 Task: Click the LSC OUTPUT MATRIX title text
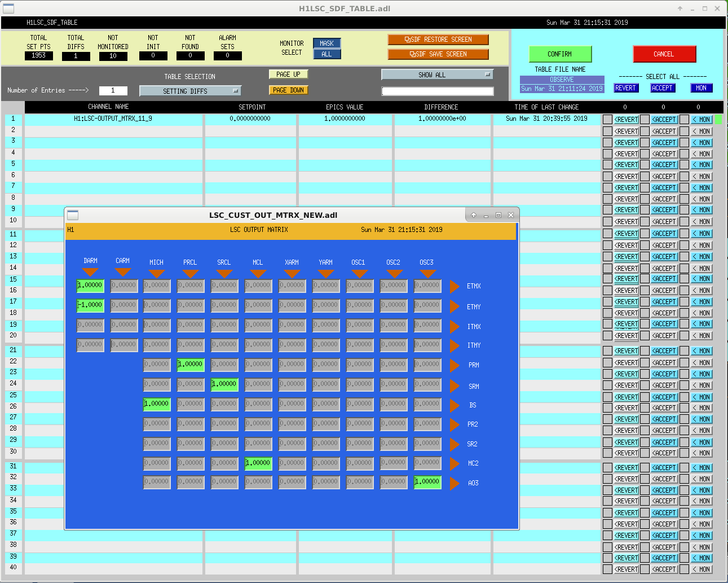259,230
